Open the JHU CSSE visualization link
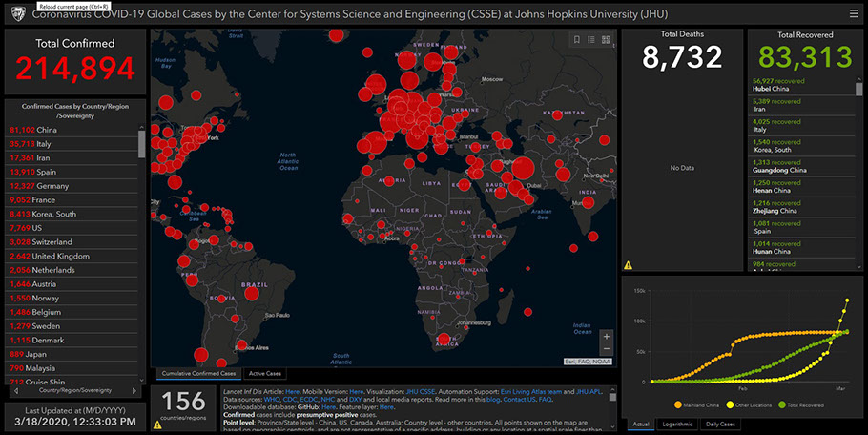Screen dimensions: 868x435 click(421, 392)
